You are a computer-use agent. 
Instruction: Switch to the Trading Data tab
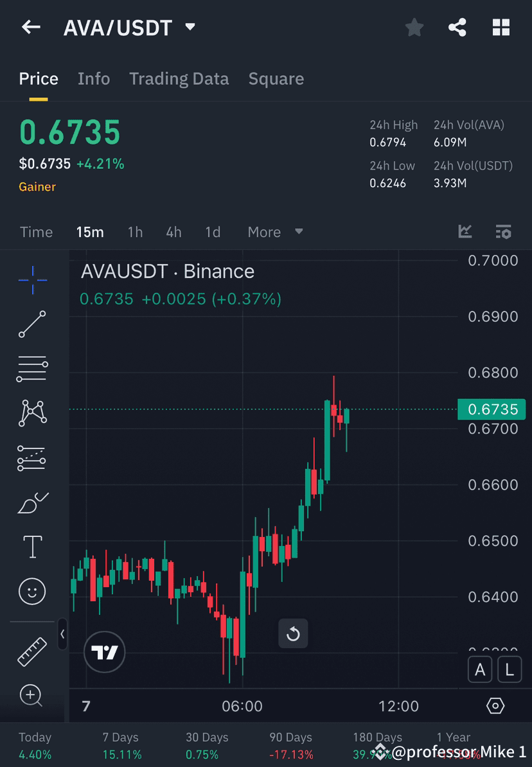point(179,78)
